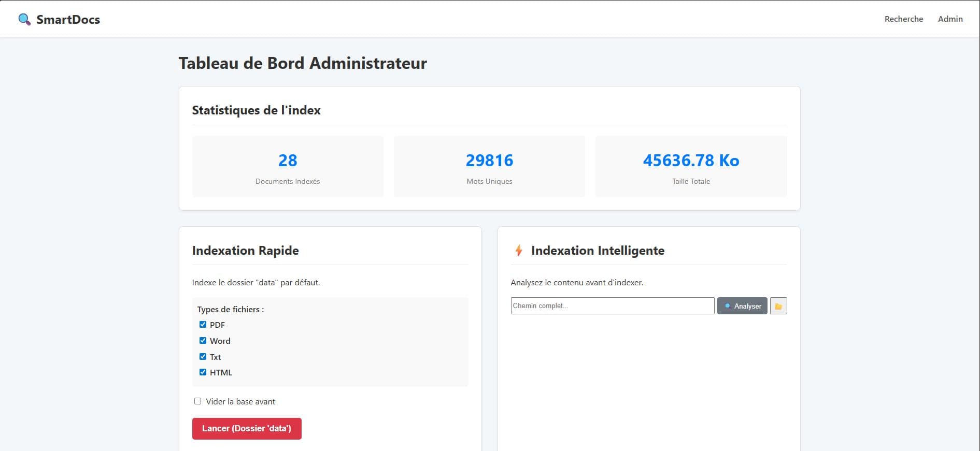Screen dimensions: 980x451
Task: Click the 45636.78 Ko total size value
Action: pos(691,161)
